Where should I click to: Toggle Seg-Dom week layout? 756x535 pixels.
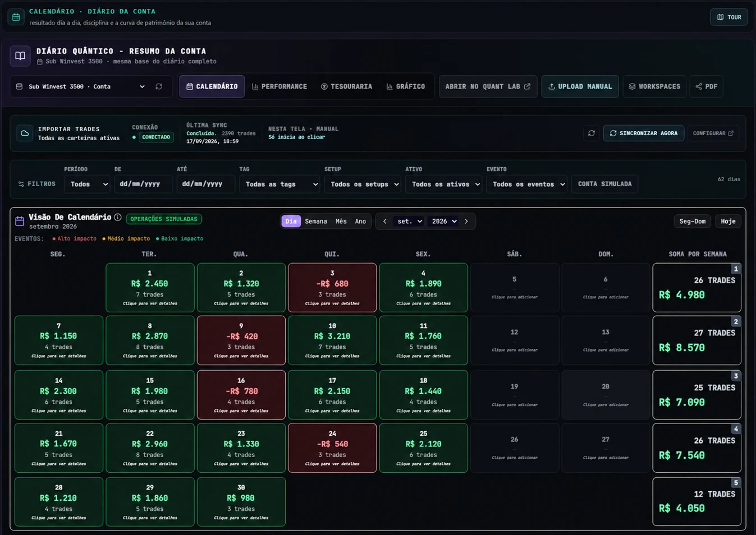[x=692, y=222]
